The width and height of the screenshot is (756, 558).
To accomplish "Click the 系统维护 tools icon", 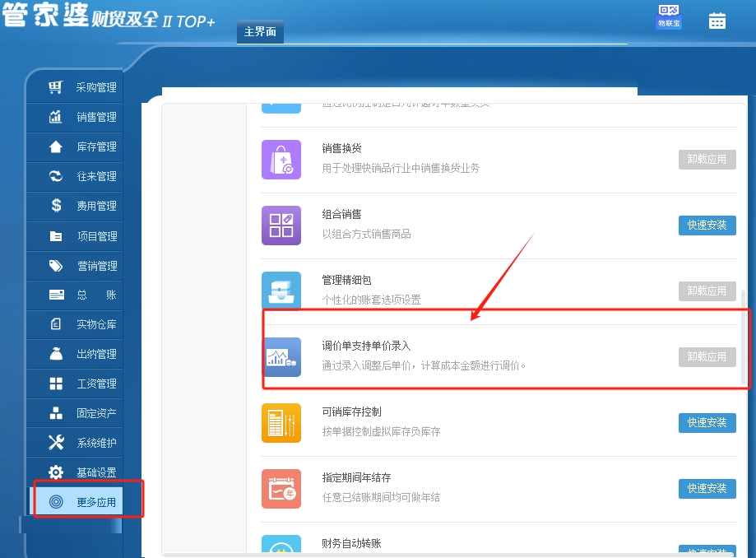I will pos(56,442).
